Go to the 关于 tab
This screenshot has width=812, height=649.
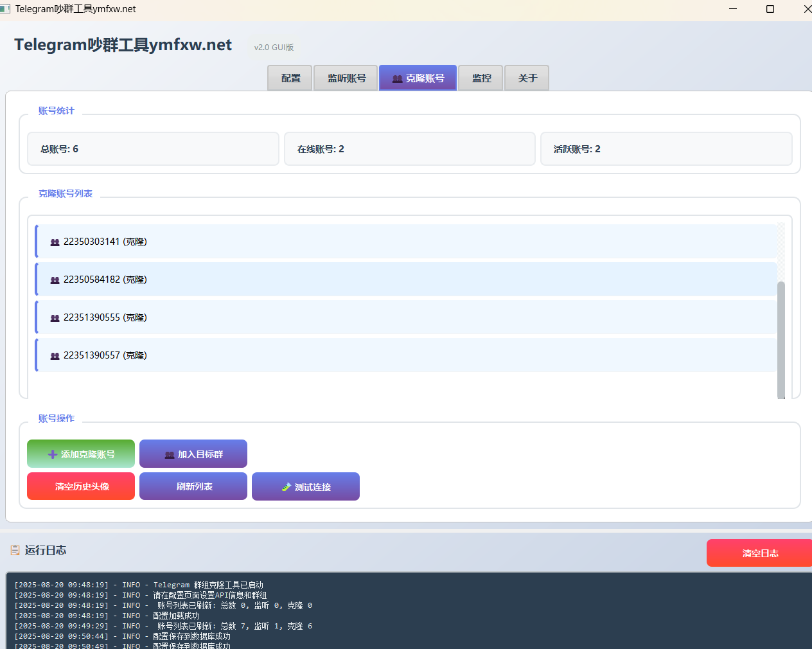click(x=527, y=78)
